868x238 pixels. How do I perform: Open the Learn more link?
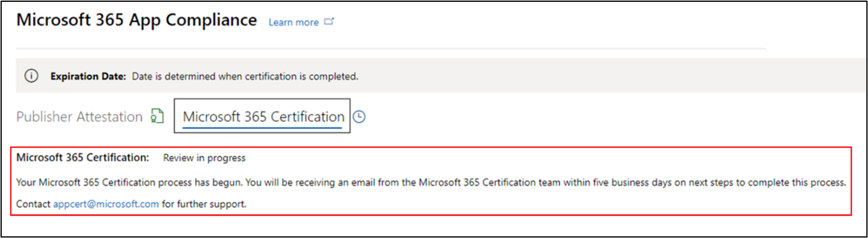click(293, 22)
